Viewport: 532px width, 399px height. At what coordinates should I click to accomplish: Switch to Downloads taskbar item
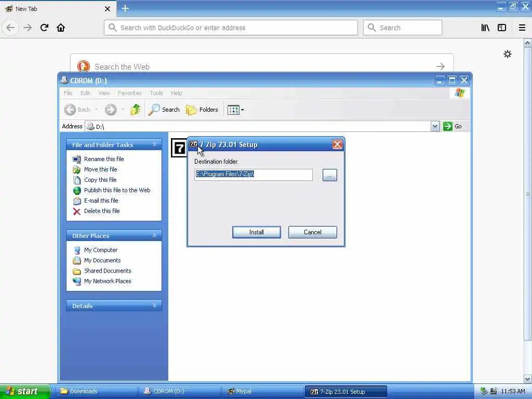point(96,391)
